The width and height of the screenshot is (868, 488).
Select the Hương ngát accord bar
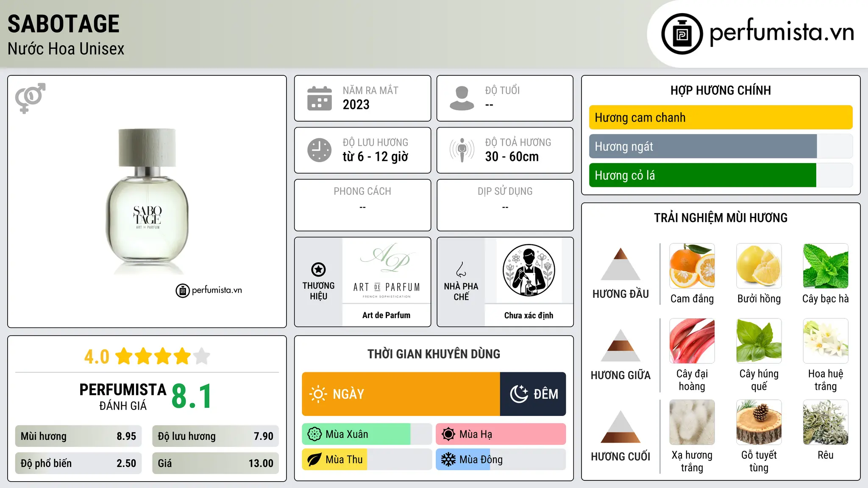pos(721,147)
